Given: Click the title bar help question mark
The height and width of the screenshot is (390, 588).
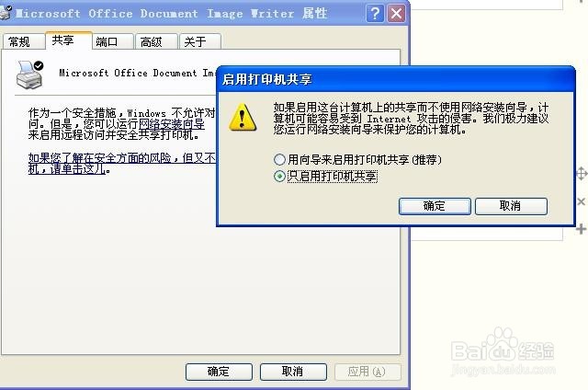Looking at the screenshot, I should [375, 14].
